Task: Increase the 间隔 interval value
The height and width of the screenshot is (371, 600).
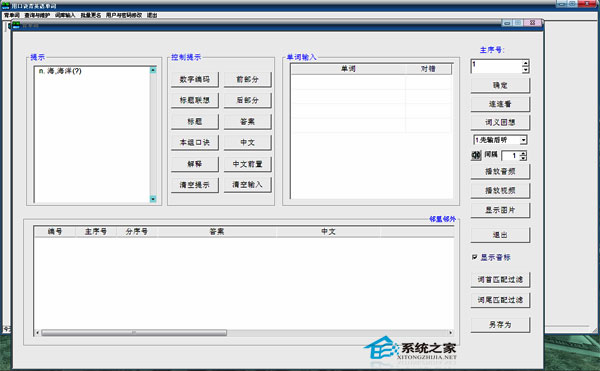Action: pos(523,153)
